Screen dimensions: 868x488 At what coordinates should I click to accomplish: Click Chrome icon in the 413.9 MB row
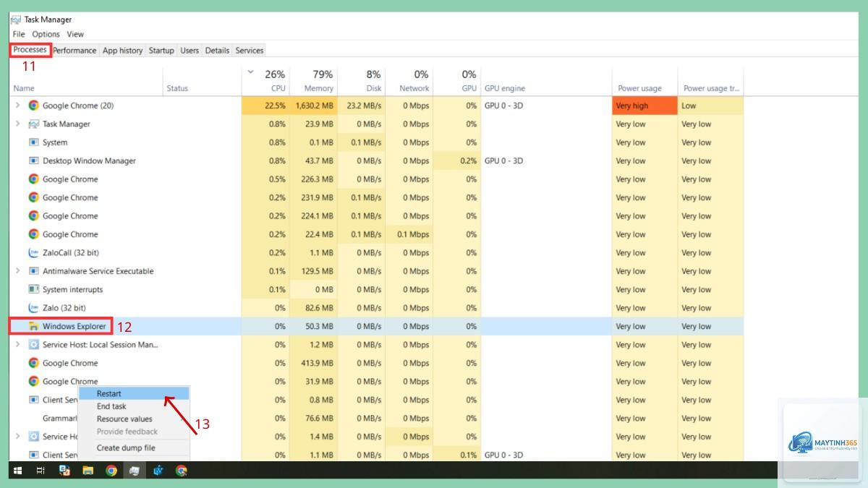point(33,363)
